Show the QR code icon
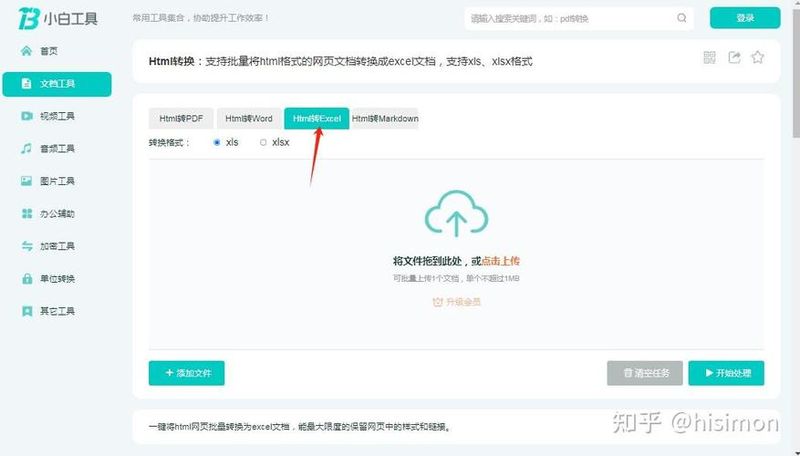 (709, 57)
